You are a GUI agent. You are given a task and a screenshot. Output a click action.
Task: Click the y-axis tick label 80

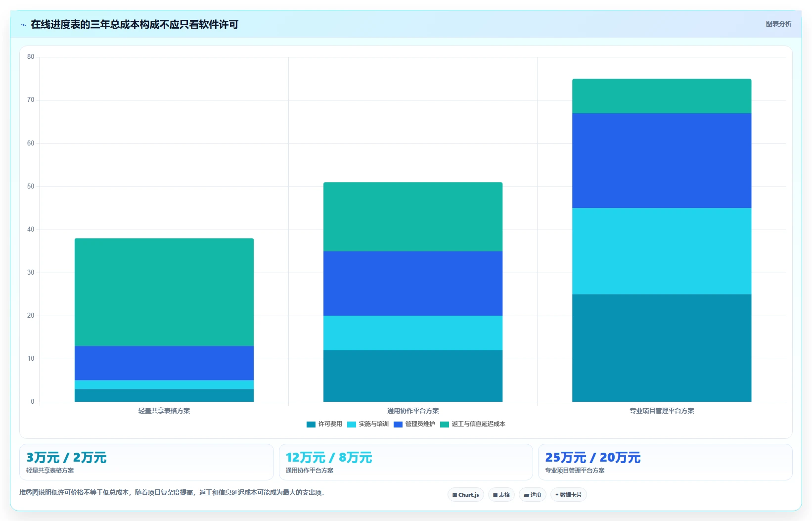click(31, 57)
